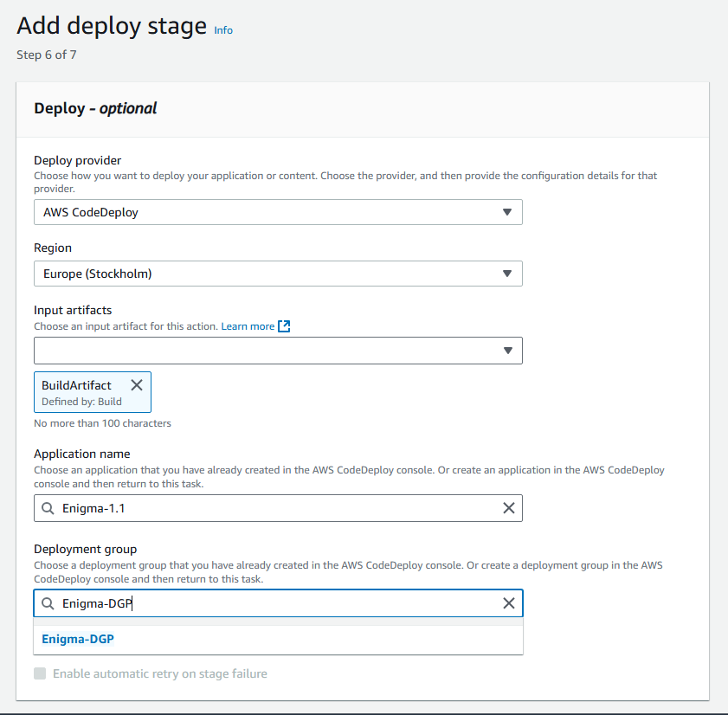
Task: Click the 'Defined by: Build' text
Action: pyautogui.click(x=81, y=402)
